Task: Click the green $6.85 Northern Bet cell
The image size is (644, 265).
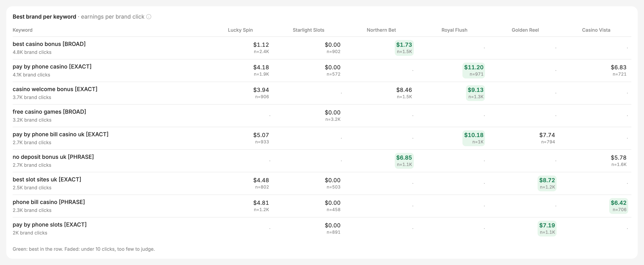Action: click(404, 161)
